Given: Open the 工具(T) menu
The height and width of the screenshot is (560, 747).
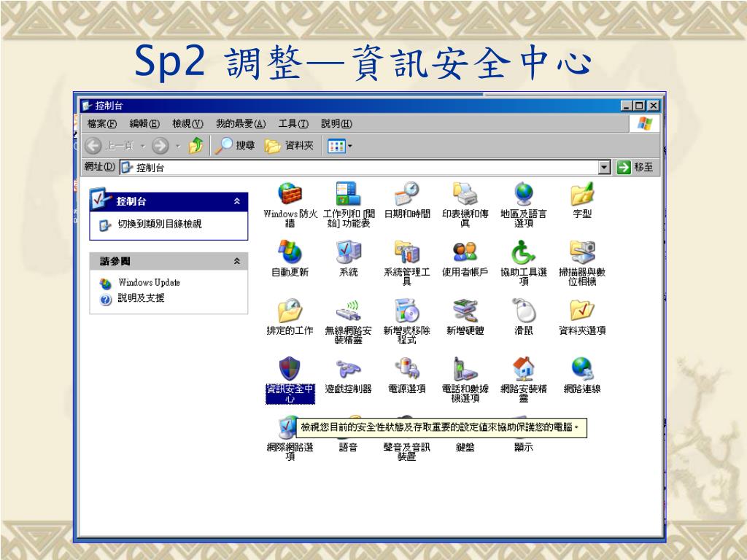Looking at the screenshot, I should click(293, 124).
